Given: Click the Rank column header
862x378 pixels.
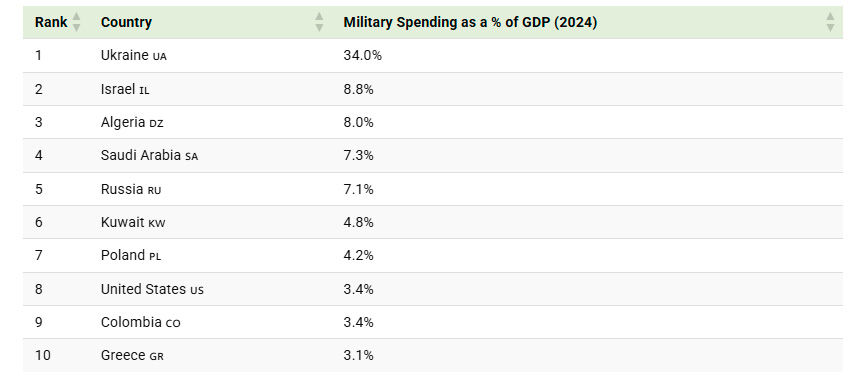Looking at the screenshot, I should tap(51, 23).
